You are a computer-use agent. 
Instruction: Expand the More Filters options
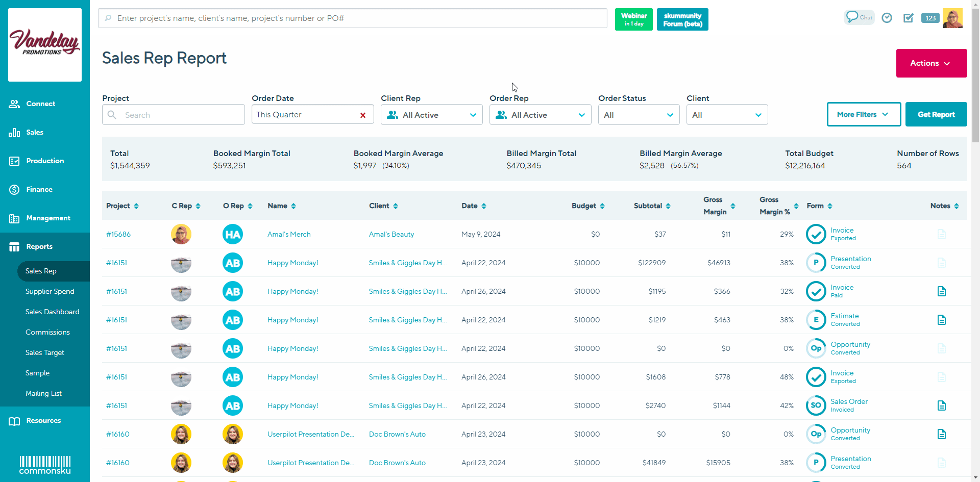[x=863, y=115]
